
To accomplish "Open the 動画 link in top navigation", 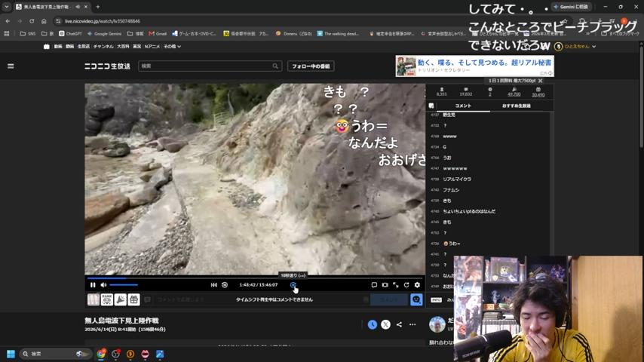I will tap(58, 47).
